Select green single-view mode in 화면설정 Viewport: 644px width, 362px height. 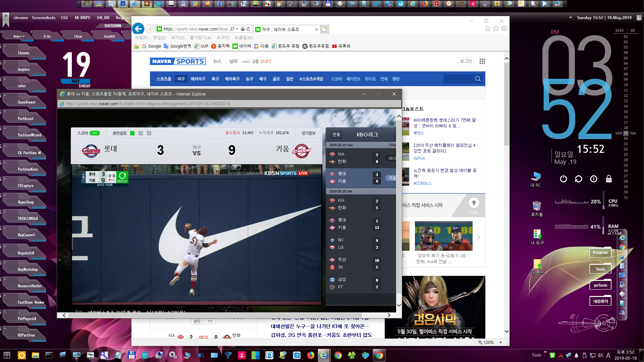coord(132,133)
